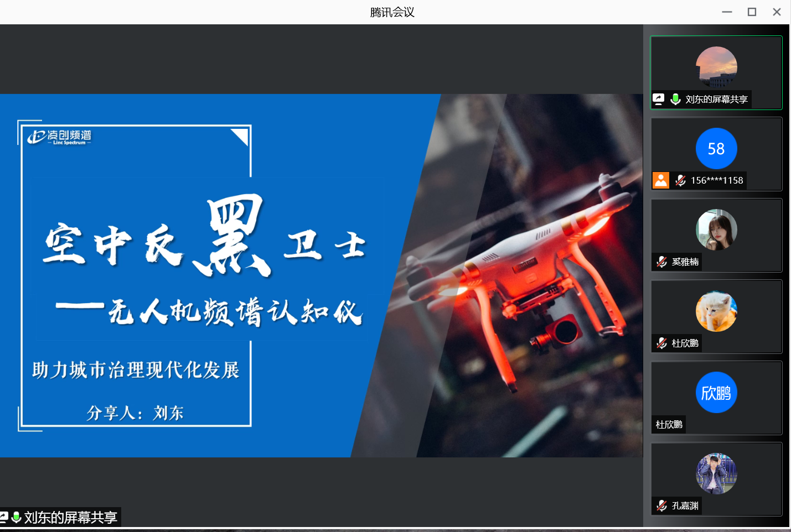Click mic icon in bottom-left share overlay
Image resolution: width=791 pixels, height=532 pixels.
tap(16, 517)
